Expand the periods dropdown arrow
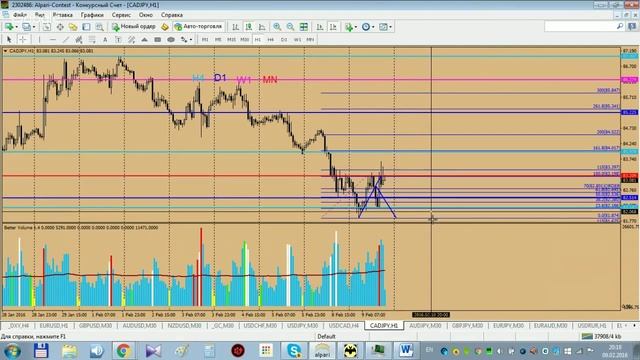Image resolution: width=640 pixels, height=360 pixels. point(373,27)
